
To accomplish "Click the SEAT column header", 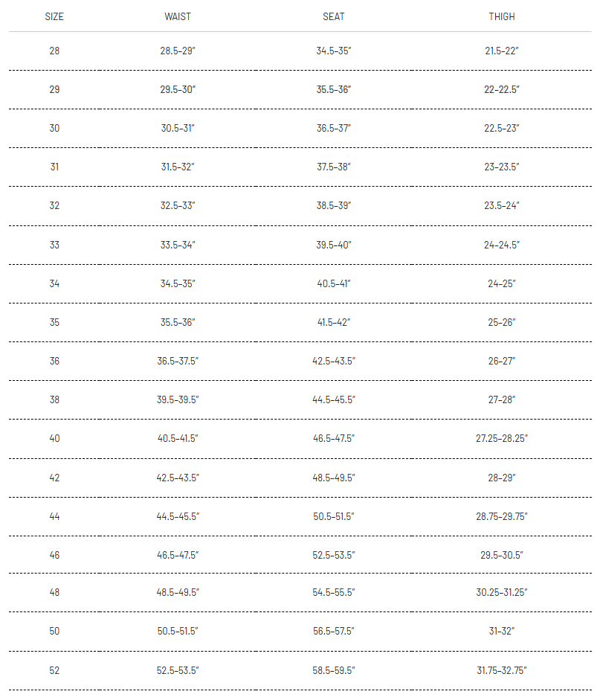I will tap(333, 16).
